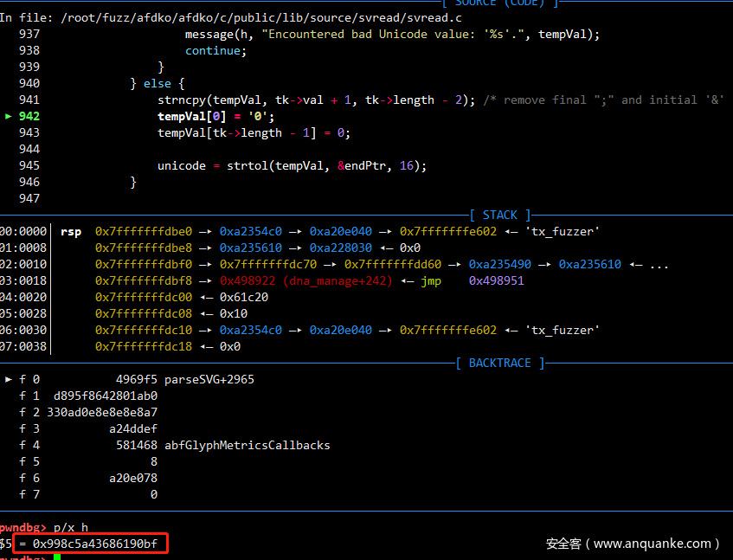
Task: Select the BACKTRACE section header
Action: coord(500,363)
